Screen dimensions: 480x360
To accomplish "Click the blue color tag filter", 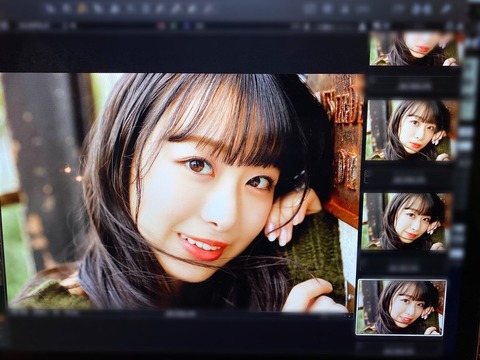I will 187,26.
